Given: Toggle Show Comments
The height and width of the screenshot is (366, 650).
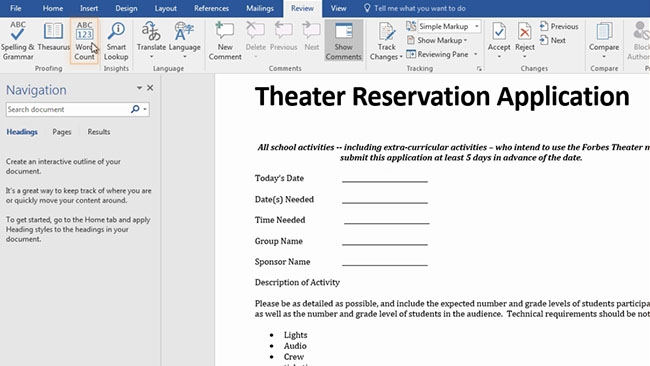Looking at the screenshot, I should pos(344,41).
